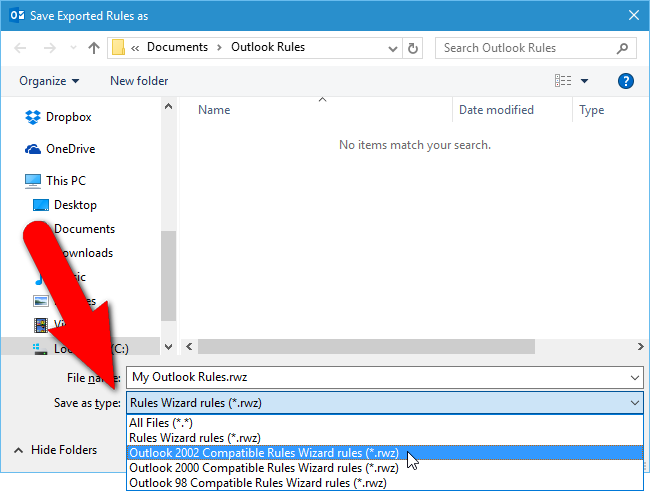This screenshot has height=491, width=650.
Task: Click the navigation pane scrollbar thumb
Action: point(168,276)
